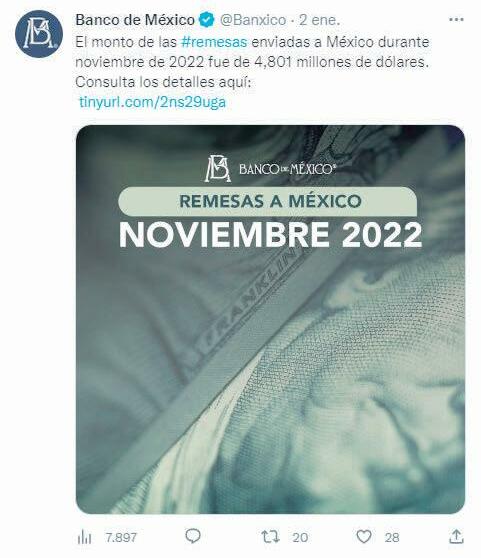Follow the tinyurl.com/2ns29uga link
Screen dimensions: 481x558
click(153, 102)
